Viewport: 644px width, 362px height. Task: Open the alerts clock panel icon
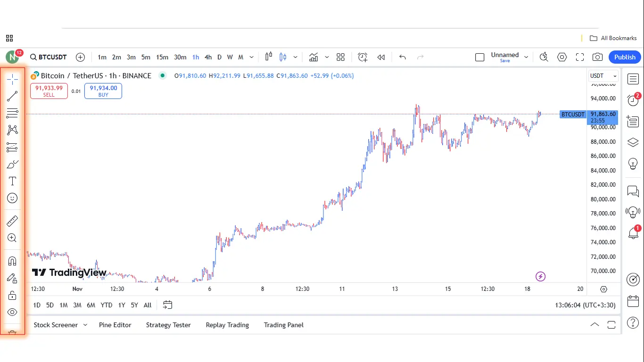pyautogui.click(x=633, y=100)
